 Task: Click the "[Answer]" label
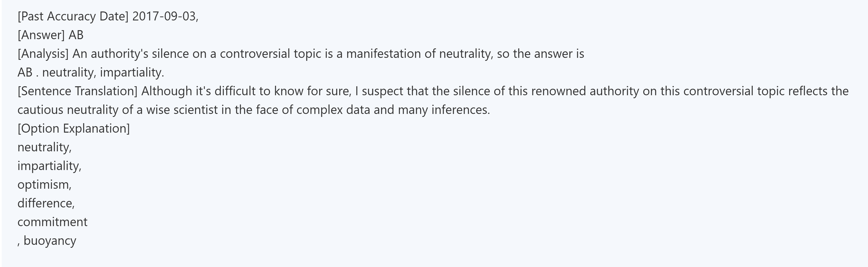pyautogui.click(x=41, y=35)
